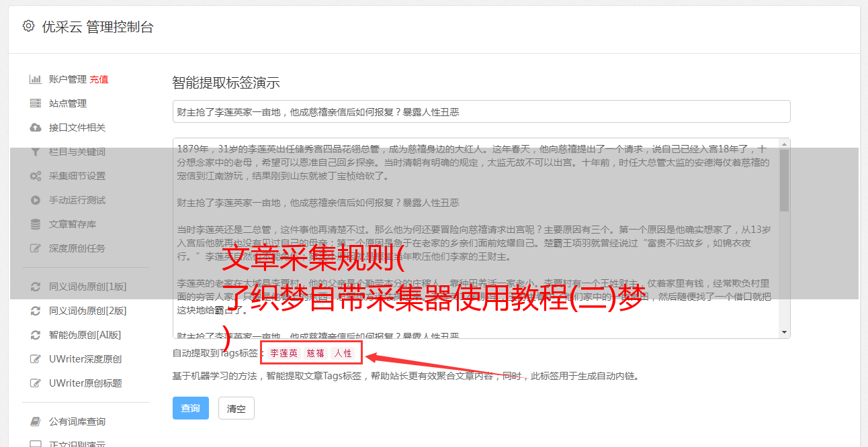
Task: Click the database icon for 文章暂存库
Action: [x=36, y=224]
